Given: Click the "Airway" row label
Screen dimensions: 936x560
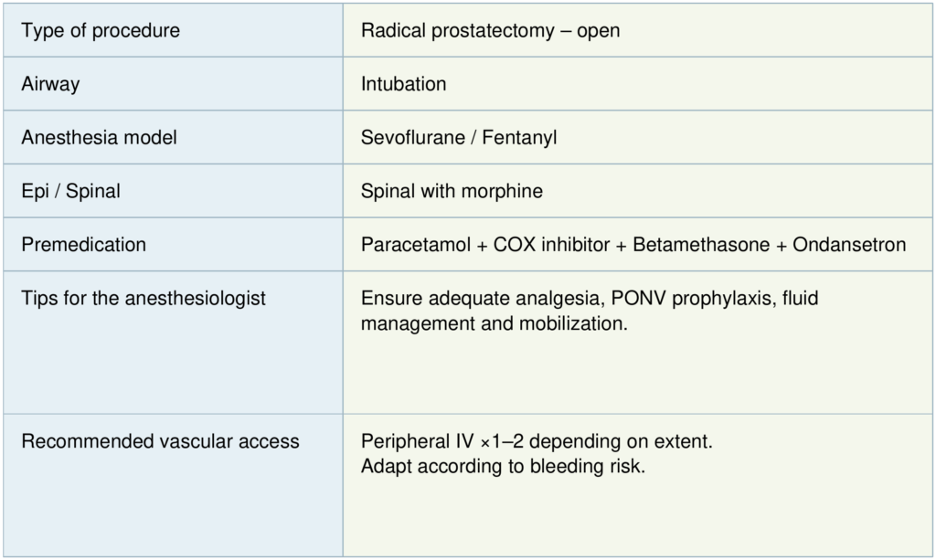Looking at the screenshot, I should point(50,85).
